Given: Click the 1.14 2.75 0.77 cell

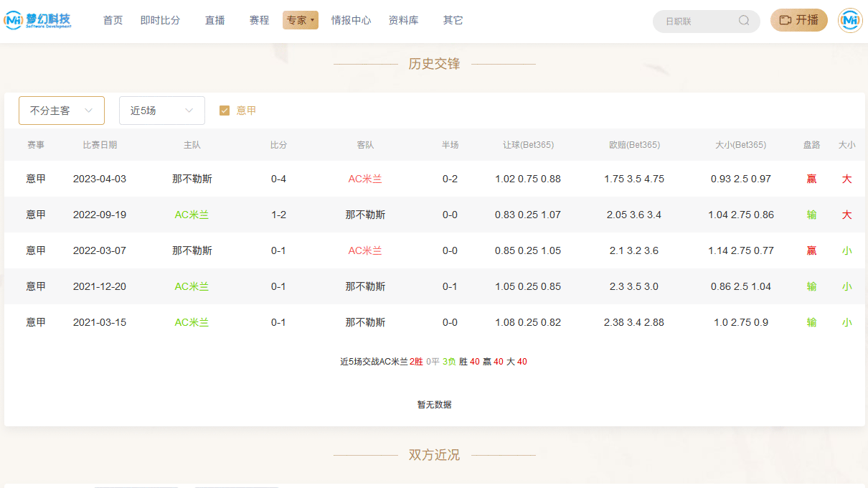Looking at the screenshot, I should click(x=741, y=250).
